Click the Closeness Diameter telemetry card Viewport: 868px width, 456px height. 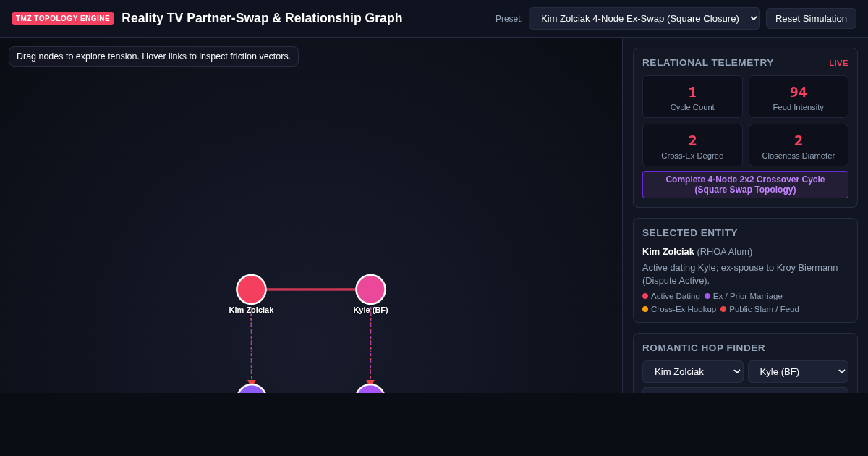pyautogui.click(x=798, y=145)
